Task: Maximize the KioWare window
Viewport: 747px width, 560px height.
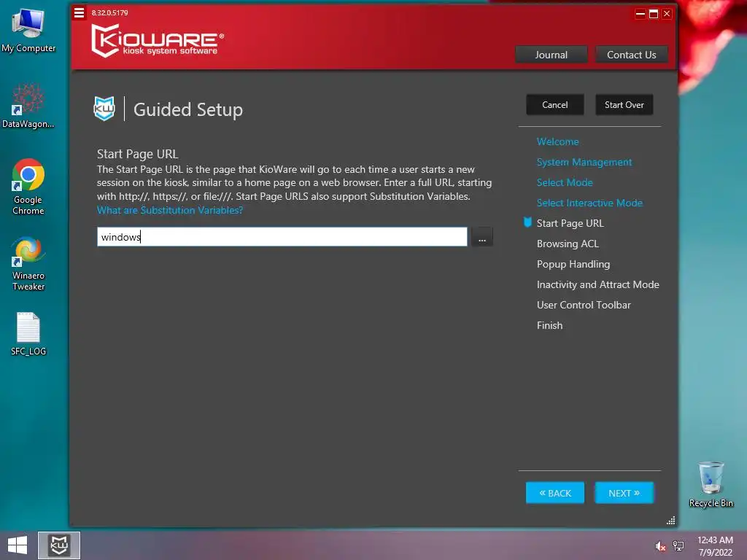Action: pyautogui.click(x=654, y=14)
